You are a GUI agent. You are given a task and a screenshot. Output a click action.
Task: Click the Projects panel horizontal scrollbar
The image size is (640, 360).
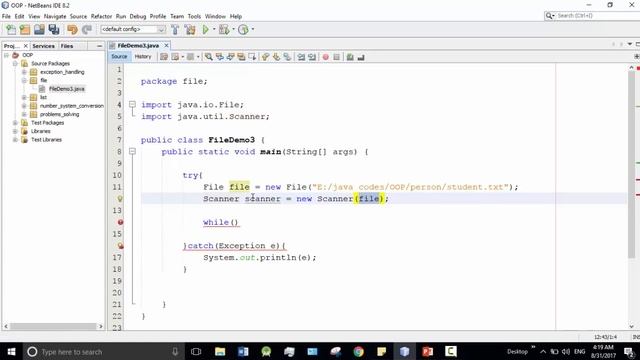[x=53, y=327]
